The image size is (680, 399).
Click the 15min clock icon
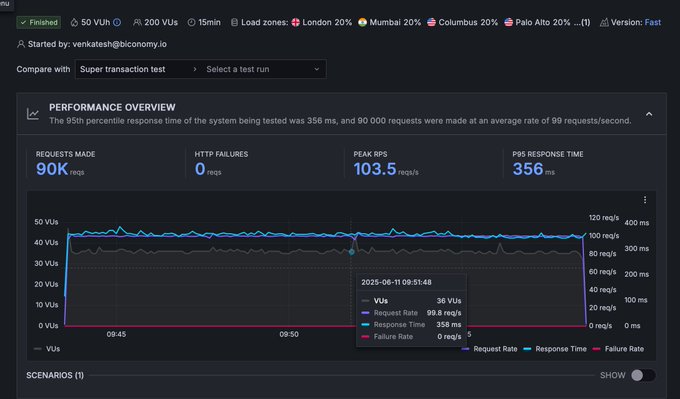[191, 22]
